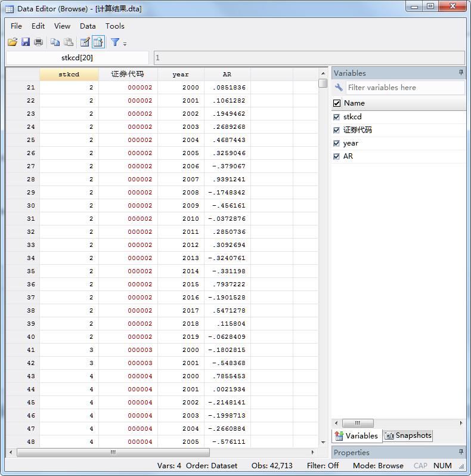This screenshot has width=471, height=476.
Task: Click the Paste clipboard icon
Action: coord(69,42)
